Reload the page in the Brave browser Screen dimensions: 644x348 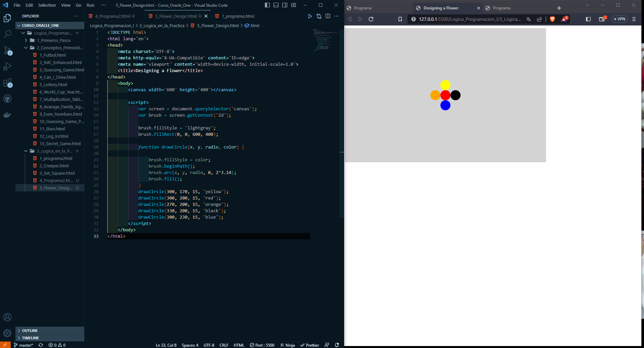(371, 19)
